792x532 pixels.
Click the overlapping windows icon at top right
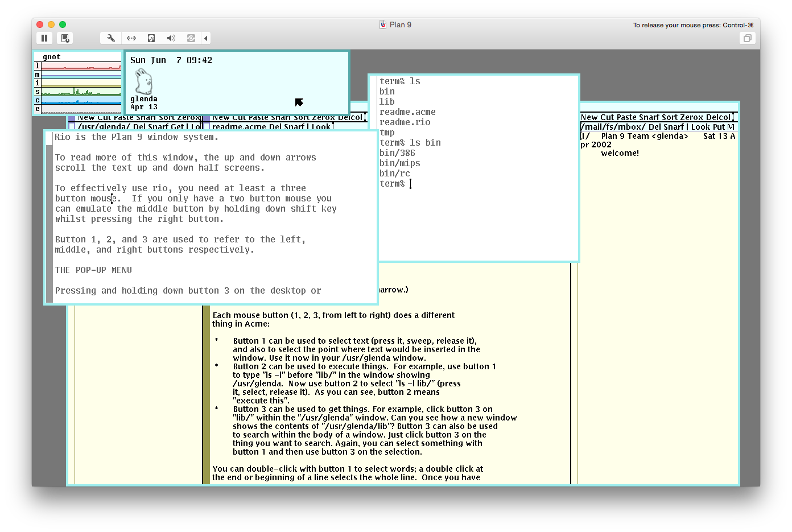click(747, 38)
